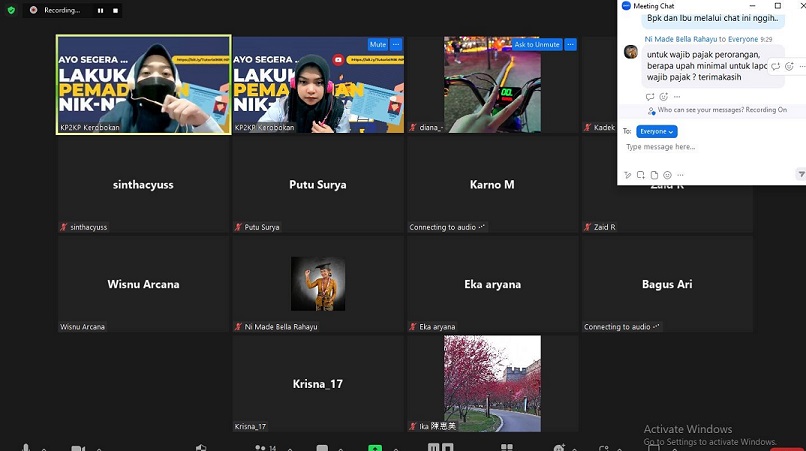Click Ask to Unmute on diana's video

click(536, 45)
